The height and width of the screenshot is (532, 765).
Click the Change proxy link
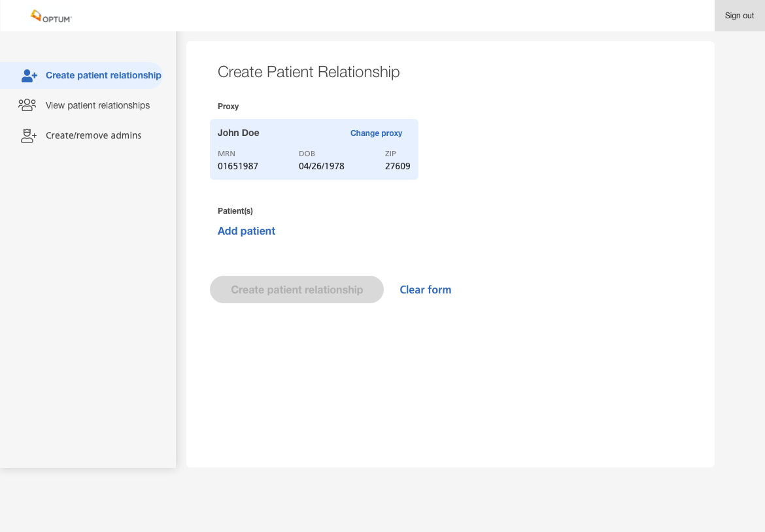(376, 133)
